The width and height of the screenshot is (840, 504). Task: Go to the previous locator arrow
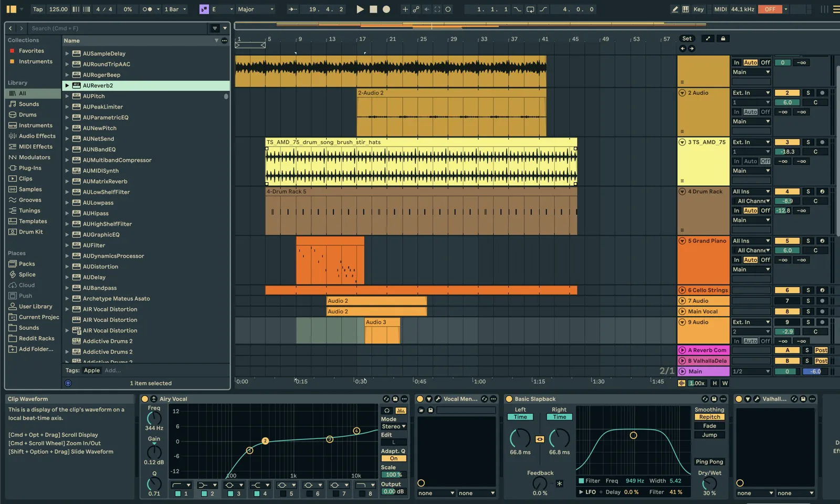coord(682,48)
